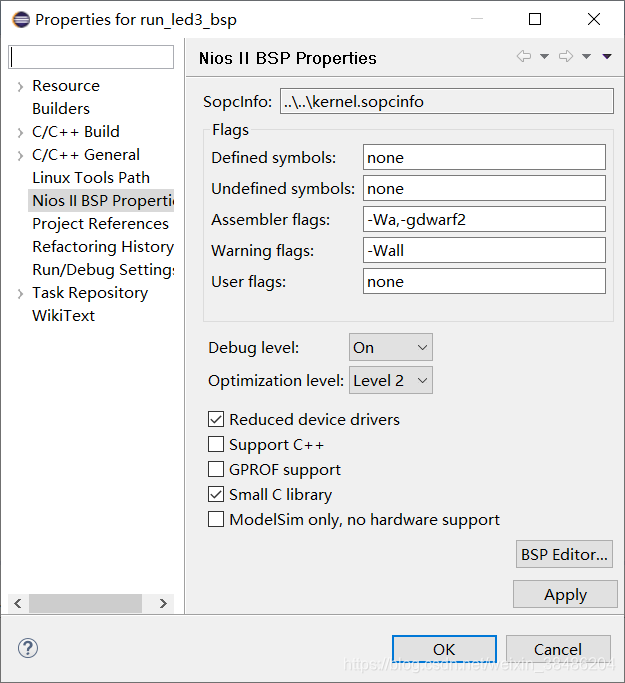Expand the C/C++ General tree node
This screenshot has width=625, height=683.
pos(20,156)
